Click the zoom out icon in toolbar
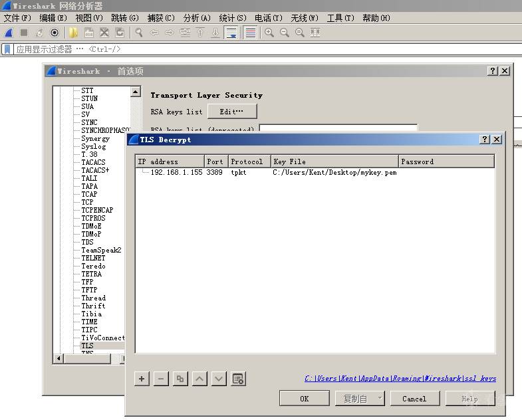Viewport: 522px width, 420px height. pos(285,33)
